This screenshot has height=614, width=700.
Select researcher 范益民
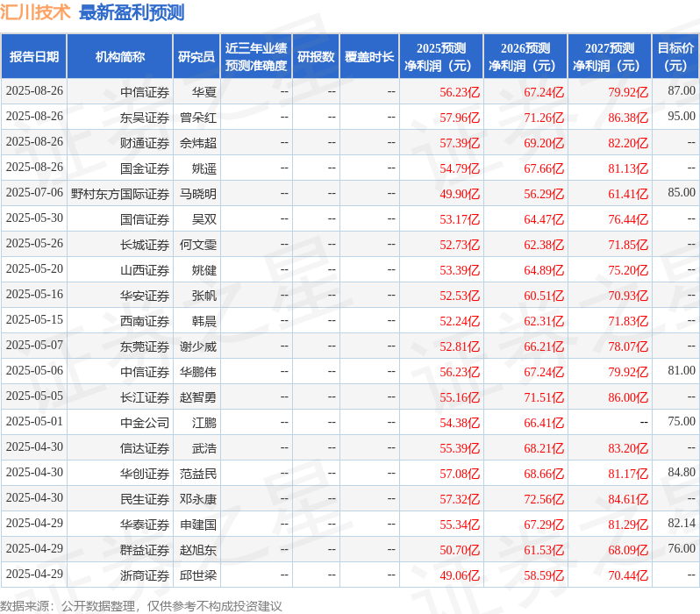click(198, 475)
